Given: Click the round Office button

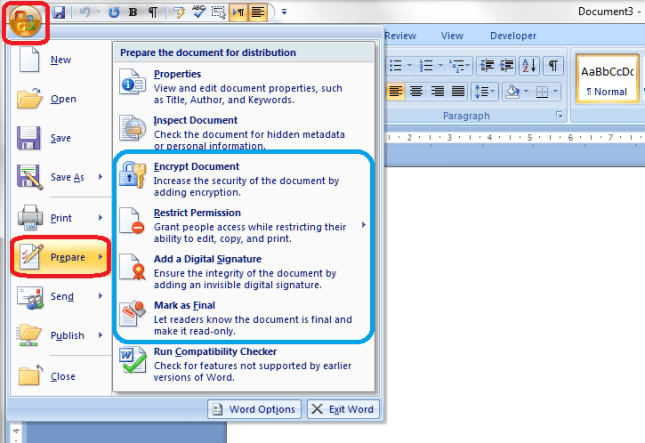Looking at the screenshot, I should [x=25, y=21].
